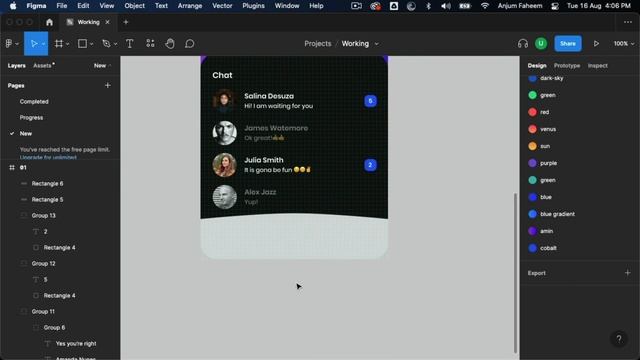Image resolution: width=640 pixels, height=360 pixels.
Task: Select the Group 11 layer
Action: (x=43, y=311)
